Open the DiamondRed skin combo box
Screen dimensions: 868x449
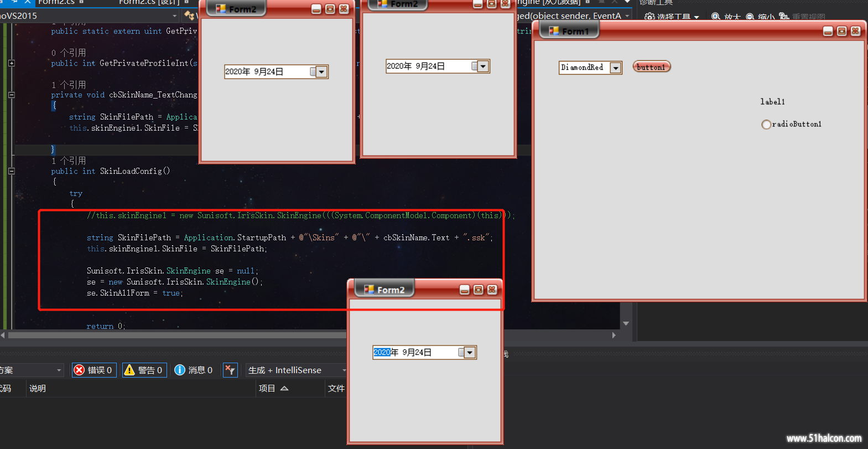tap(615, 68)
